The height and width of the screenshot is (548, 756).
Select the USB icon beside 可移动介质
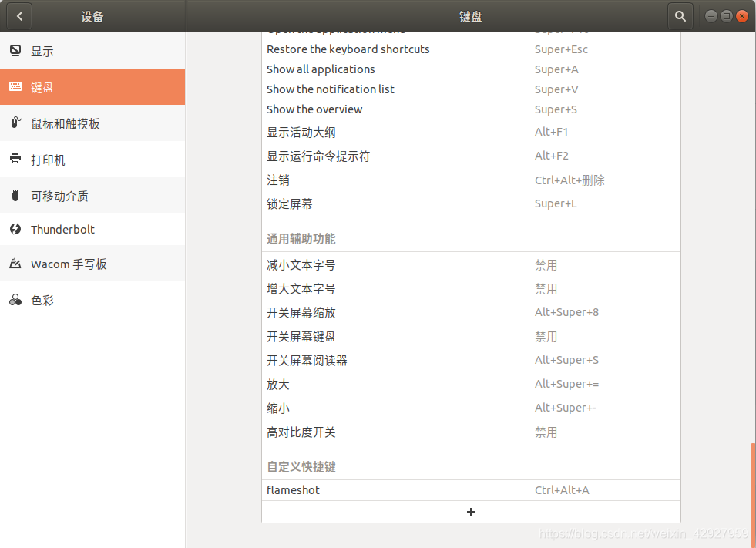[15, 195]
